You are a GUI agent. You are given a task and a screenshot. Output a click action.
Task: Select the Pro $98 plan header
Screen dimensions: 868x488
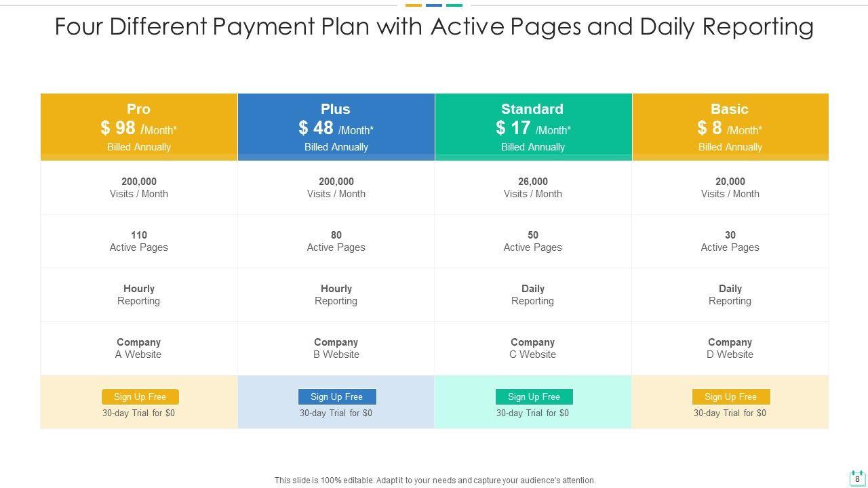139,127
